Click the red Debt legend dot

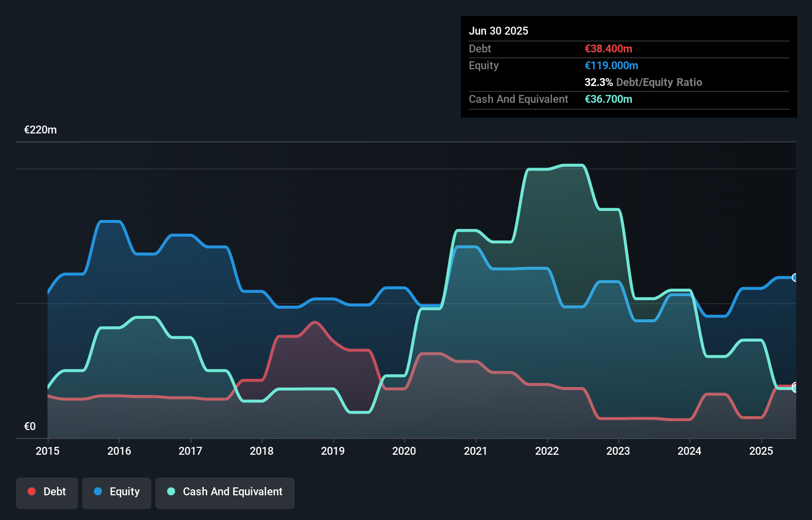coord(32,491)
